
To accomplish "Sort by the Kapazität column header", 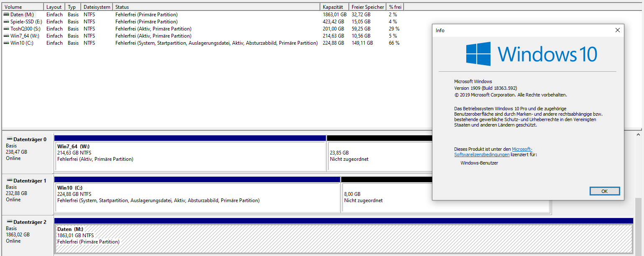I will point(335,7).
